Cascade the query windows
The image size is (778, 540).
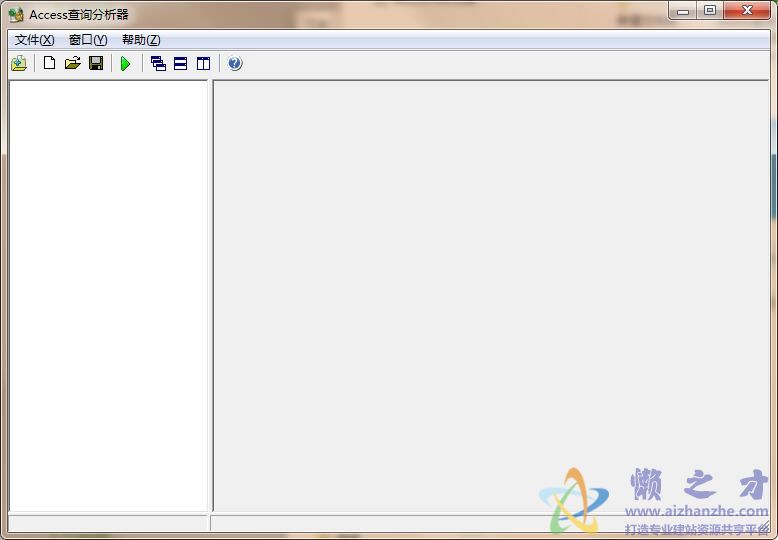pyautogui.click(x=158, y=64)
